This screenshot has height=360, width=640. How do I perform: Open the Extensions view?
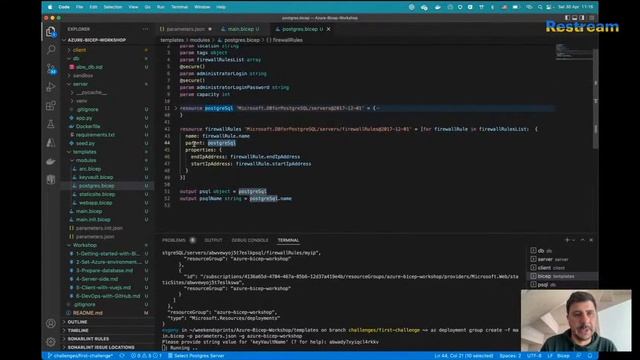[51, 106]
